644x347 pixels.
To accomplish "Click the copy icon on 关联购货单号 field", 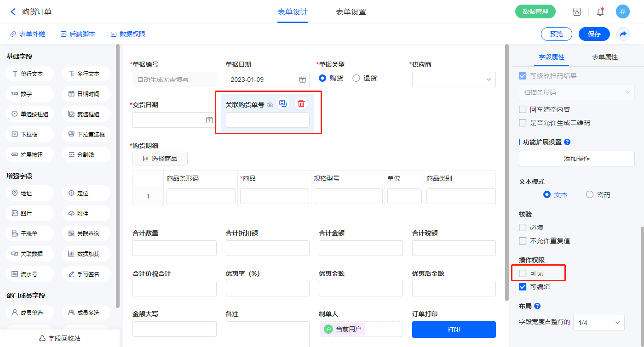I will click(283, 104).
